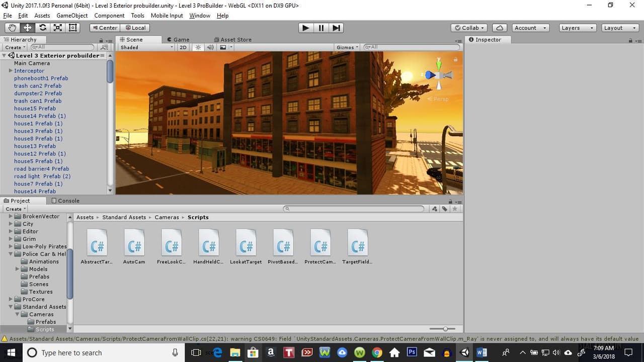This screenshot has height=362, width=644.
Task: Click the Scene search field
Action: tap(412, 47)
